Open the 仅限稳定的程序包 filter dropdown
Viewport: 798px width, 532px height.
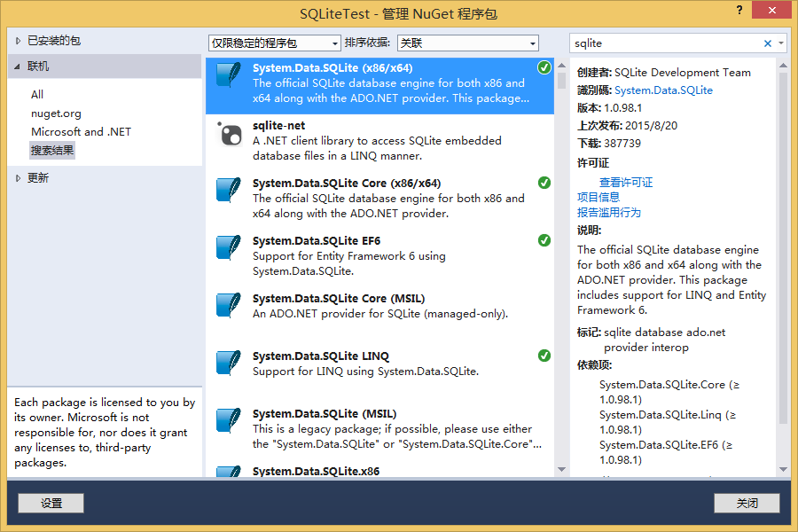pyautogui.click(x=274, y=43)
